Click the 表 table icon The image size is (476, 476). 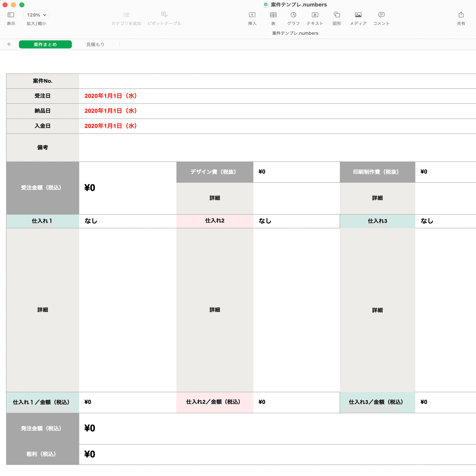coord(273,15)
